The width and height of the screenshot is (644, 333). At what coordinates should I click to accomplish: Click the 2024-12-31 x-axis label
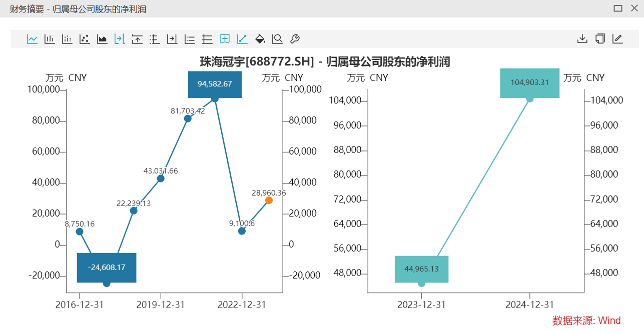(x=530, y=304)
